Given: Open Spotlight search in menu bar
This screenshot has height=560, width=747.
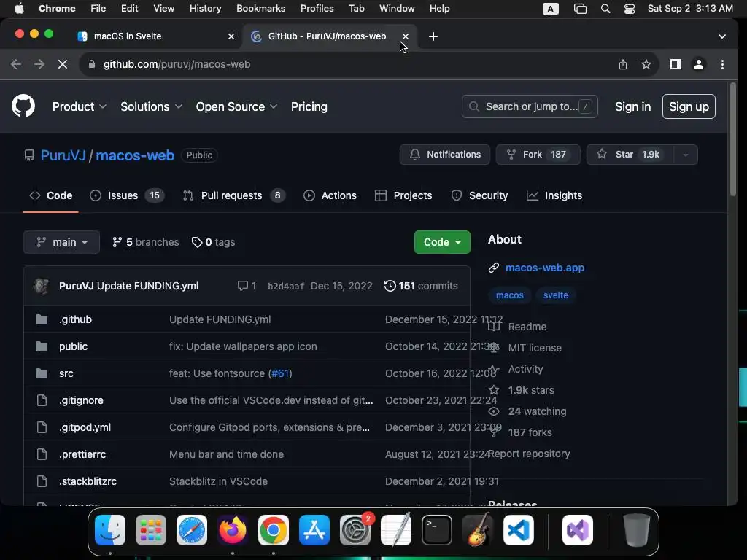Looking at the screenshot, I should (x=605, y=9).
